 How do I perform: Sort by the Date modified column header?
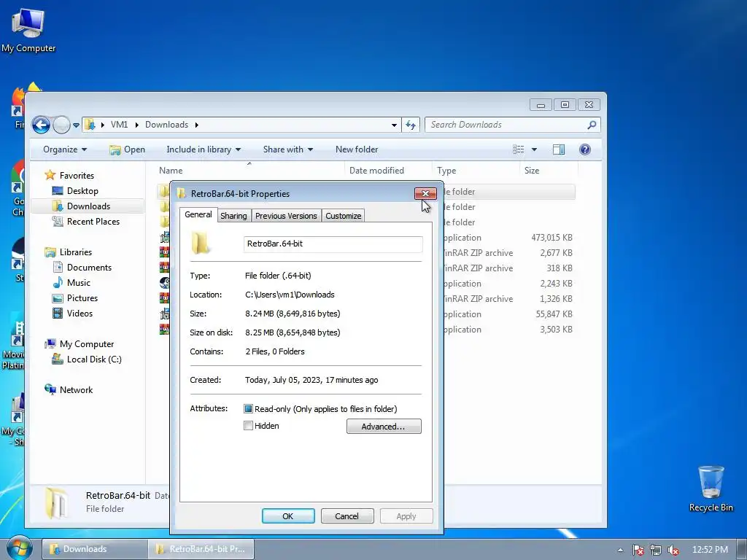point(388,171)
